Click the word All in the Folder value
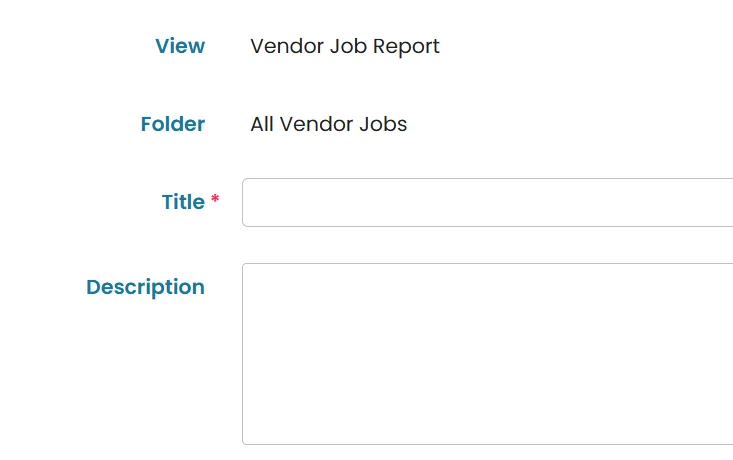This screenshot has height=460, width=733. 262,124
